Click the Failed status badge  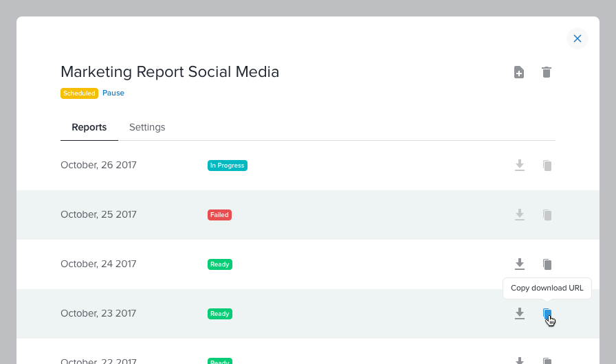pos(219,215)
